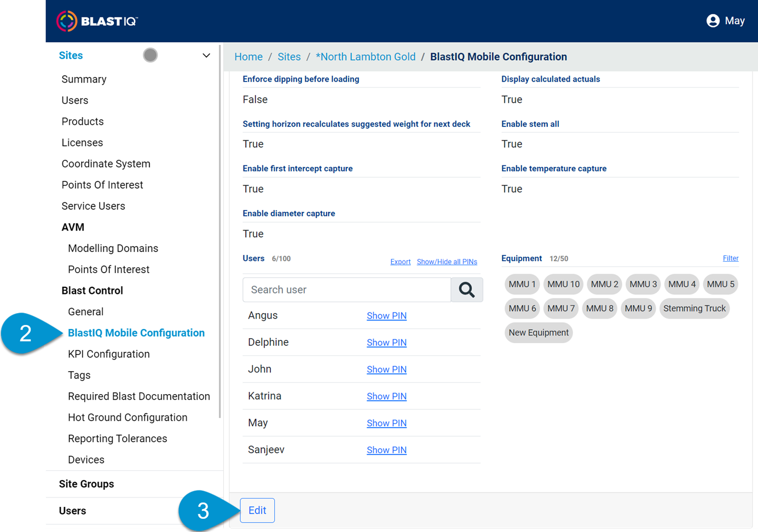The width and height of the screenshot is (758, 532).
Task: Open Site Groups section
Action: pyautogui.click(x=86, y=484)
